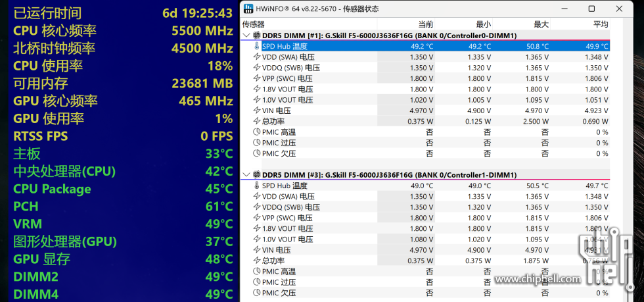The image size is (644, 302).
Task: Click clock icon beside DIMM #1 PMIC 欠压
Action: (257, 153)
